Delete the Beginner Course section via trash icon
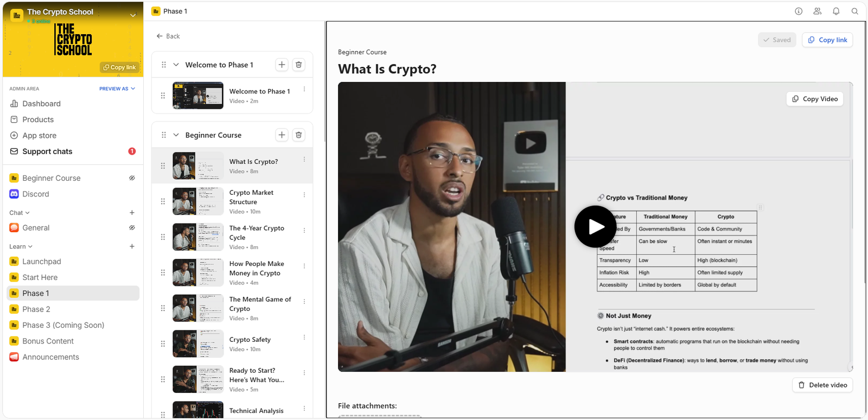Viewport: 868px width, 420px height. (x=298, y=135)
